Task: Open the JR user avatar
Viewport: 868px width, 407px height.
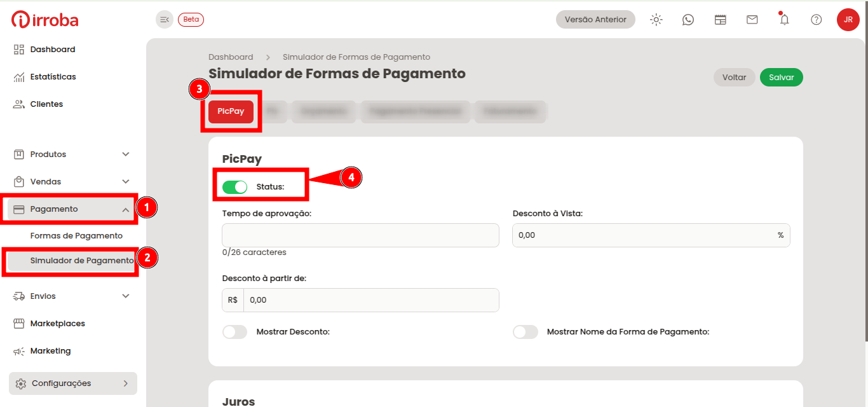Action: point(848,20)
